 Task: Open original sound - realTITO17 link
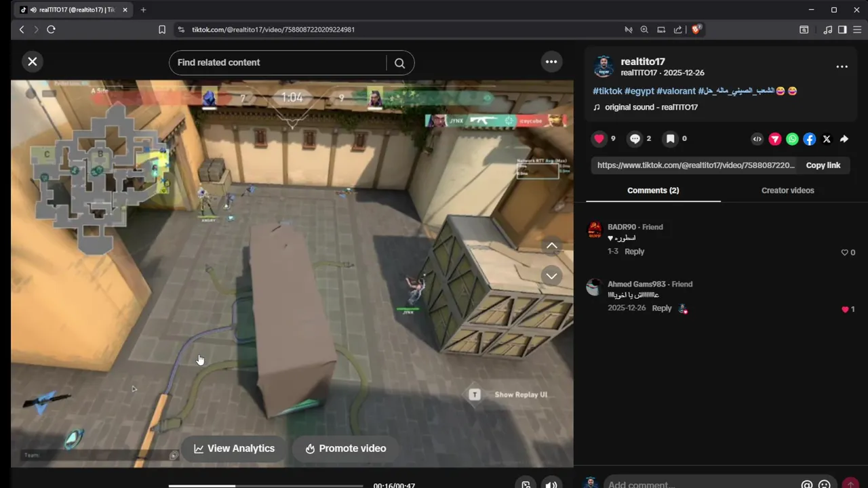(x=651, y=107)
